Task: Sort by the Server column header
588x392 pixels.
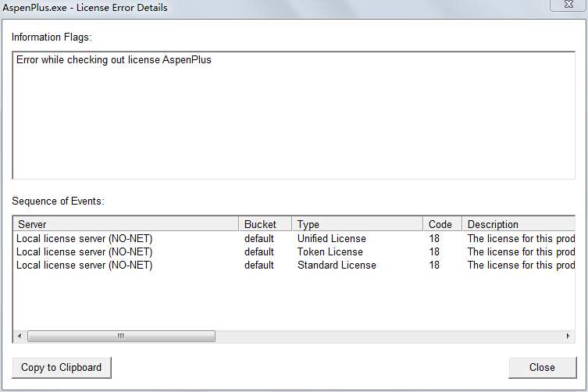Action: (126, 224)
